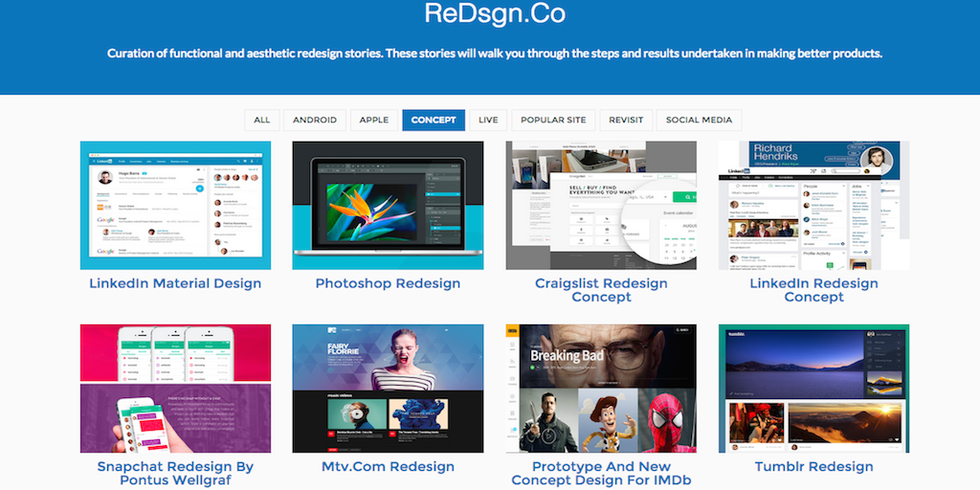Switch to the APPLE filter
Screen dimensions: 980x490
pyautogui.click(x=374, y=120)
